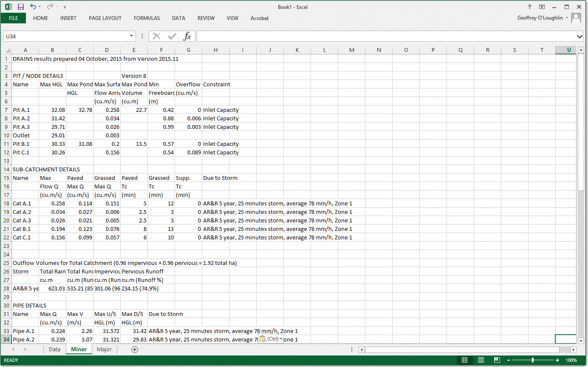Screen dimensions: 588x367
Task: Click the Name Box showing U34
Action: click(65, 37)
